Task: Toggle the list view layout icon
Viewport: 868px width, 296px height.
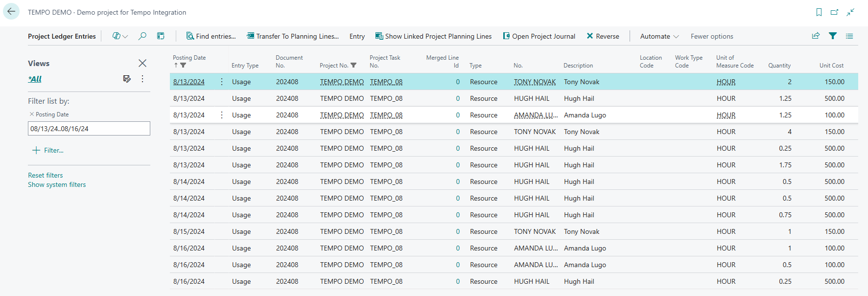Action: (849, 36)
